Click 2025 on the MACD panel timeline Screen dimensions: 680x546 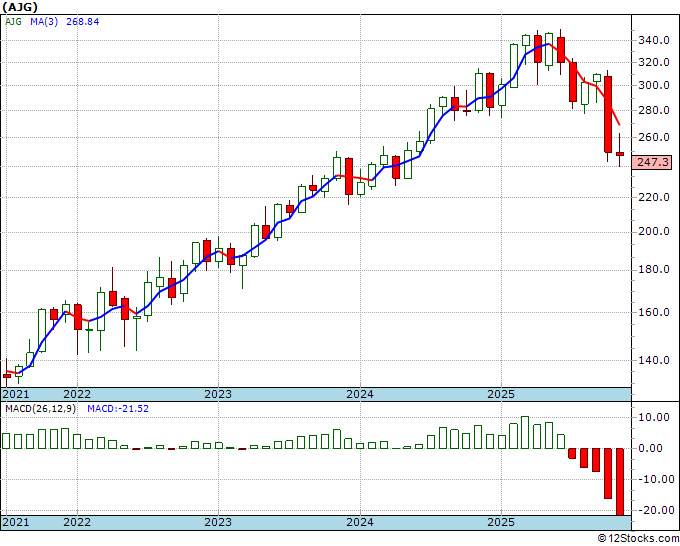pyautogui.click(x=501, y=522)
